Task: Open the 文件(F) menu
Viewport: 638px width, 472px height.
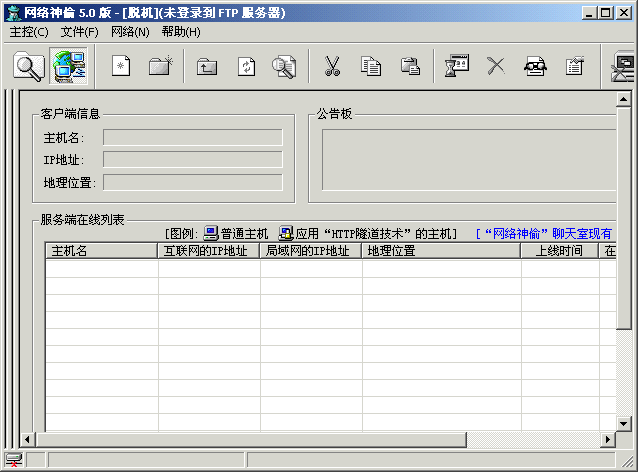Action: point(79,32)
